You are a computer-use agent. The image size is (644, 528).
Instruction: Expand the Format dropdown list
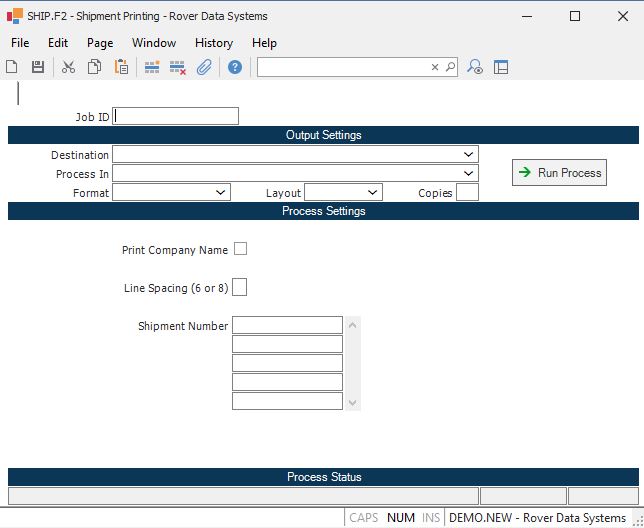coord(221,193)
